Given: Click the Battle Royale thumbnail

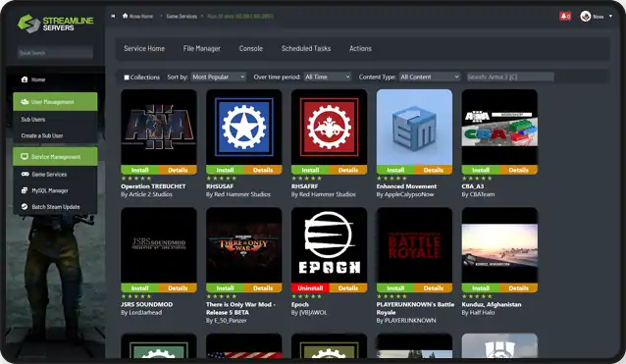Looking at the screenshot, I should click(414, 245).
